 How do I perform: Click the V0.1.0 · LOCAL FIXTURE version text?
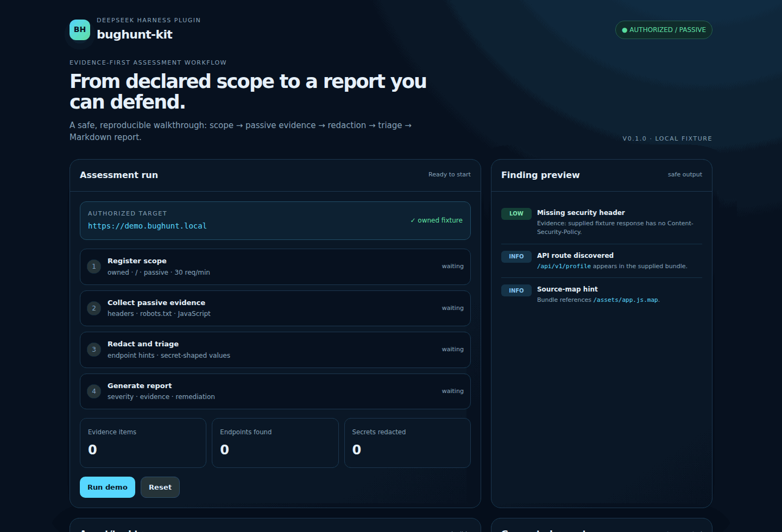667,138
